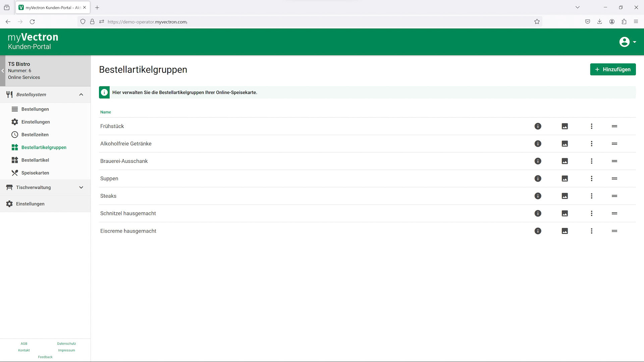Viewport: 644px width, 362px height.
Task: Open the Datenschutz footer link
Action: pos(66,344)
